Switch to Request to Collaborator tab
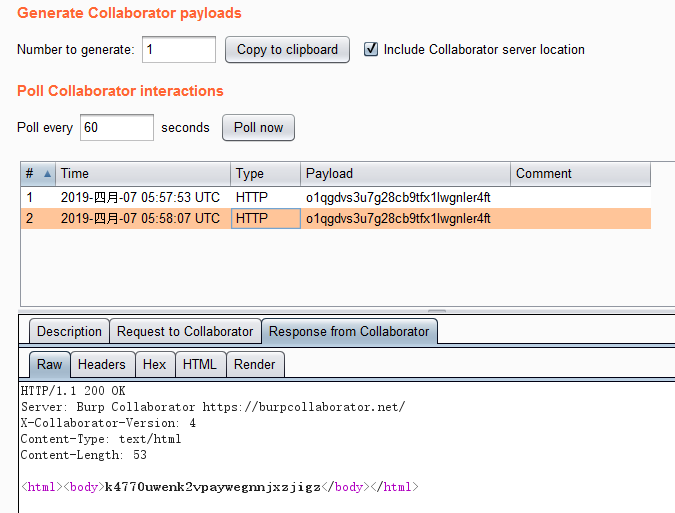 (x=185, y=332)
